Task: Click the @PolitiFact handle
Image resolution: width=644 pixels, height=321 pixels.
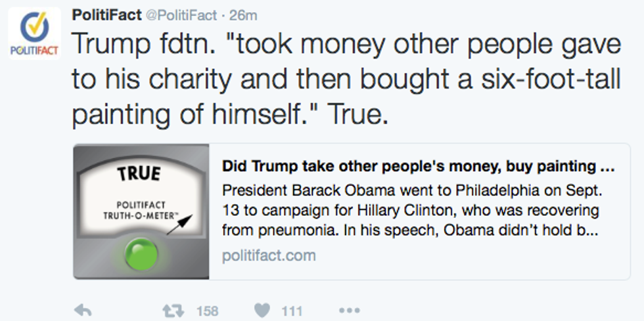Action: pos(183,14)
